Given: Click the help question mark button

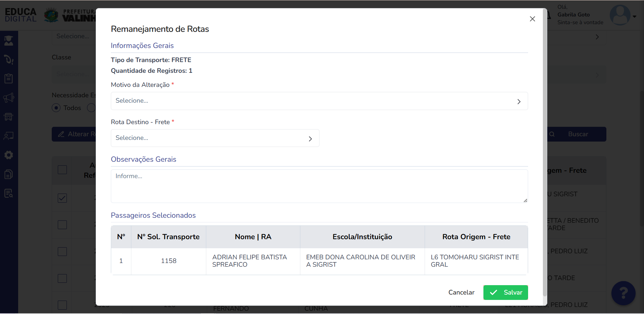Looking at the screenshot, I should pos(623,293).
